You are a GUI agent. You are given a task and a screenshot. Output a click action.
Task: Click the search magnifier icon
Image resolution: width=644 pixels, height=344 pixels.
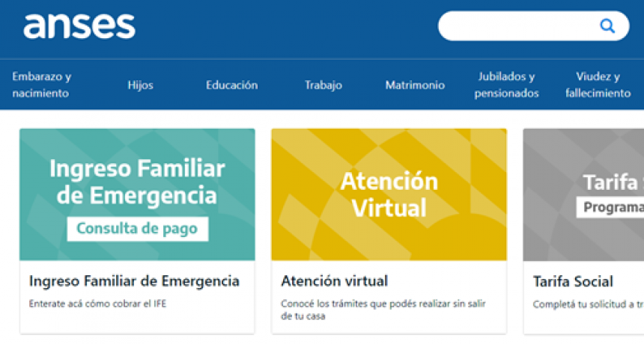607,26
